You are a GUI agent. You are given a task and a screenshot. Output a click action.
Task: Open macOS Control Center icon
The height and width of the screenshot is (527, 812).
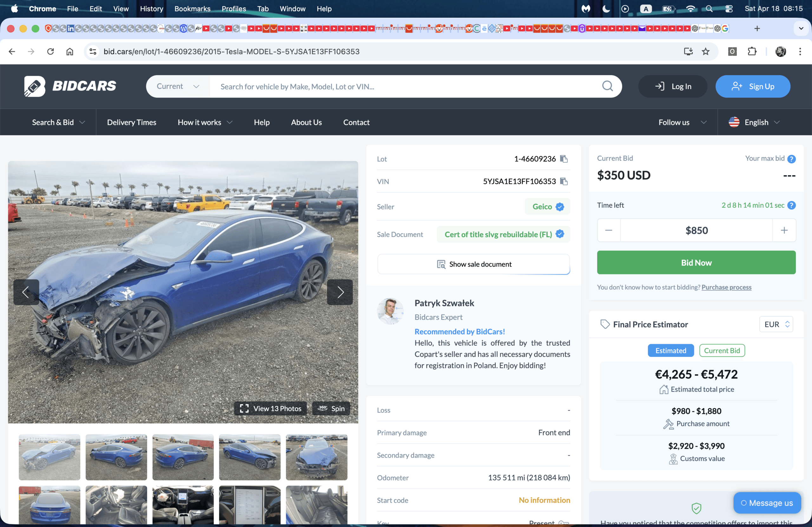(729, 9)
